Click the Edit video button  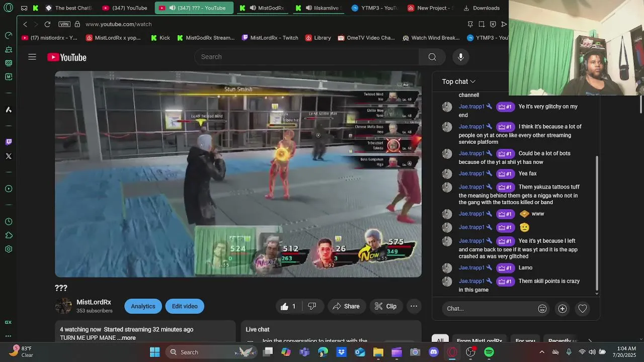coord(185,306)
